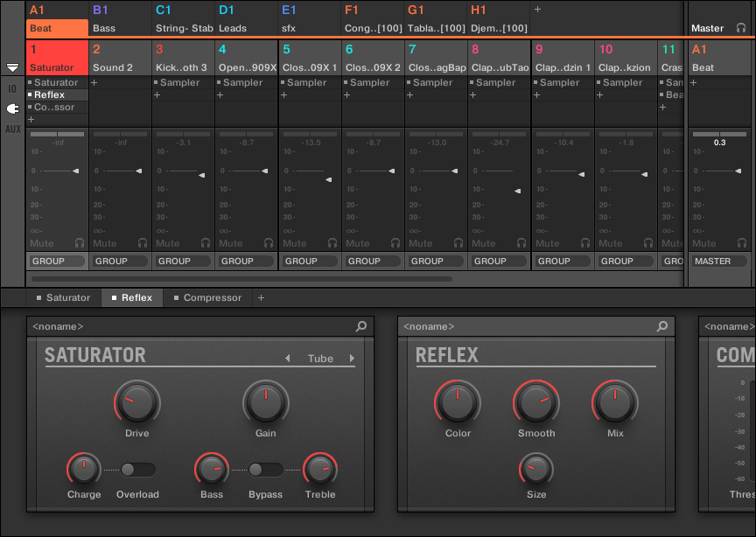Click the Master channel headphone icon
The width and height of the screenshot is (756, 537).
click(x=741, y=28)
